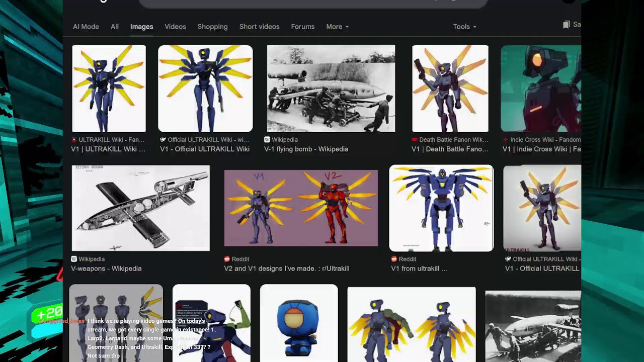The height and width of the screenshot is (362, 644).
Task: Click the Wikipedia favicon above V-weapons
Action: [x=74, y=259]
